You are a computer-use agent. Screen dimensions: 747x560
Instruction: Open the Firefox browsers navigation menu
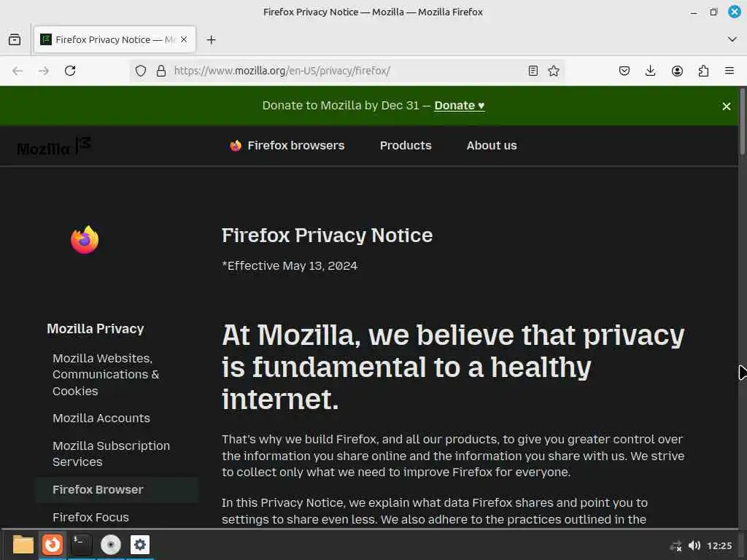point(287,146)
